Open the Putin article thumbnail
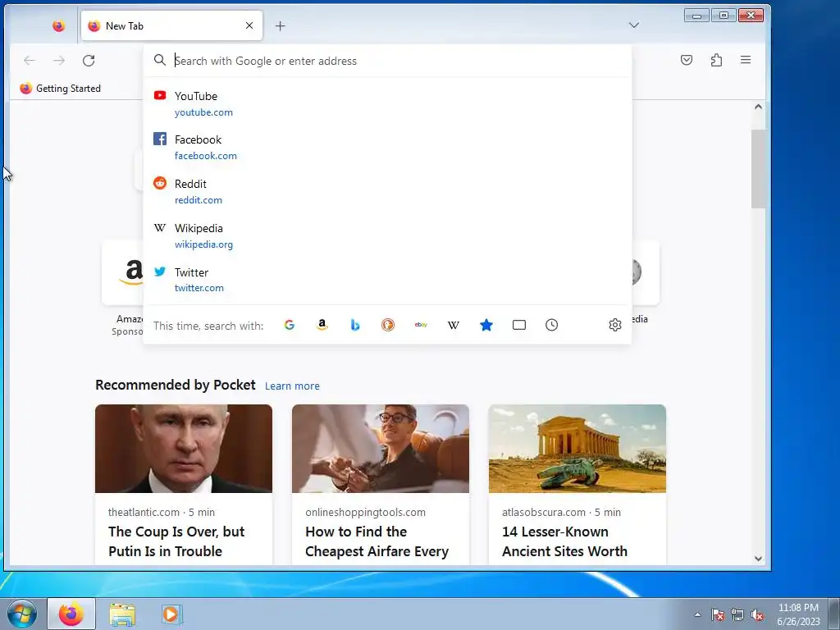The height and width of the screenshot is (630, 840). [184, 449]
